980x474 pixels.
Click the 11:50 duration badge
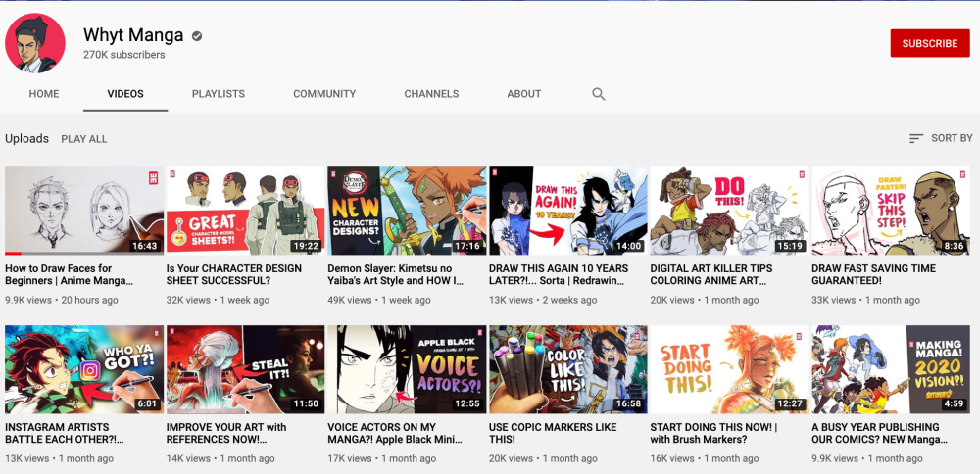306,404
